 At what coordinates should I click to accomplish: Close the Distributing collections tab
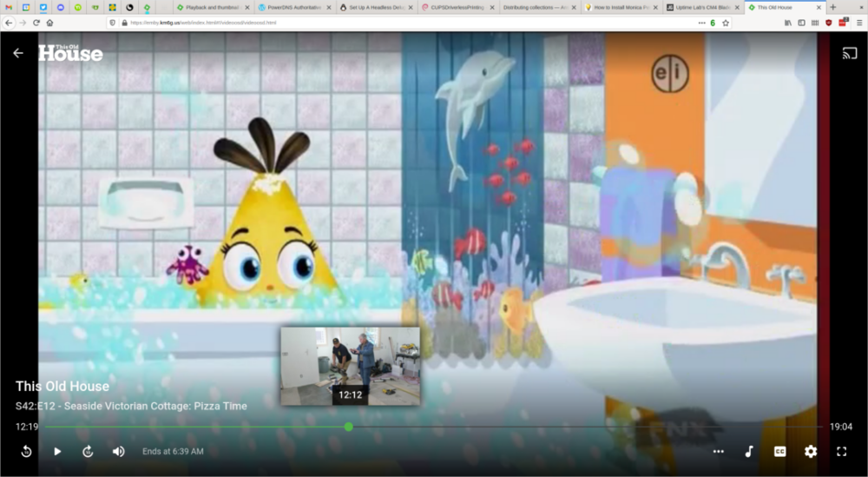point(574,8)
